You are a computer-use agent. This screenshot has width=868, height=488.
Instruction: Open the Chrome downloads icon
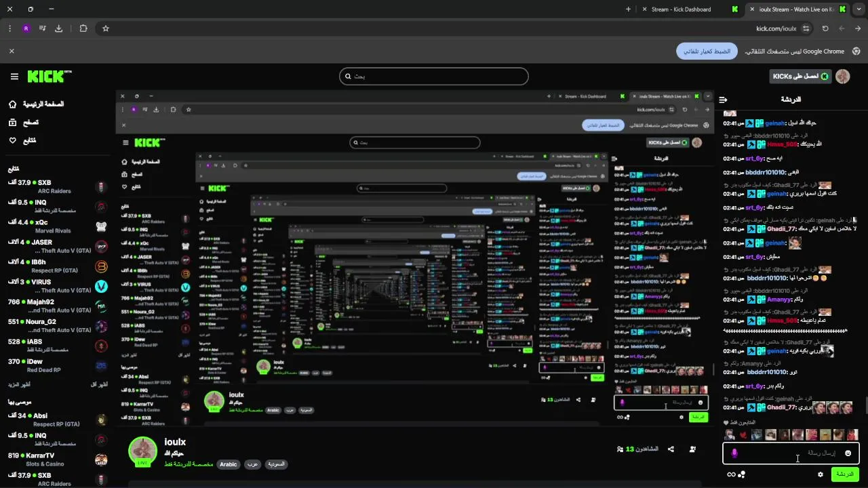58,28
